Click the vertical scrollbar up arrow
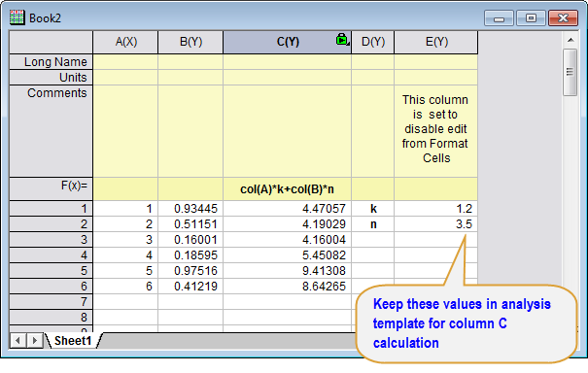This screenshot has width=588, height=373. click(571, 40)
